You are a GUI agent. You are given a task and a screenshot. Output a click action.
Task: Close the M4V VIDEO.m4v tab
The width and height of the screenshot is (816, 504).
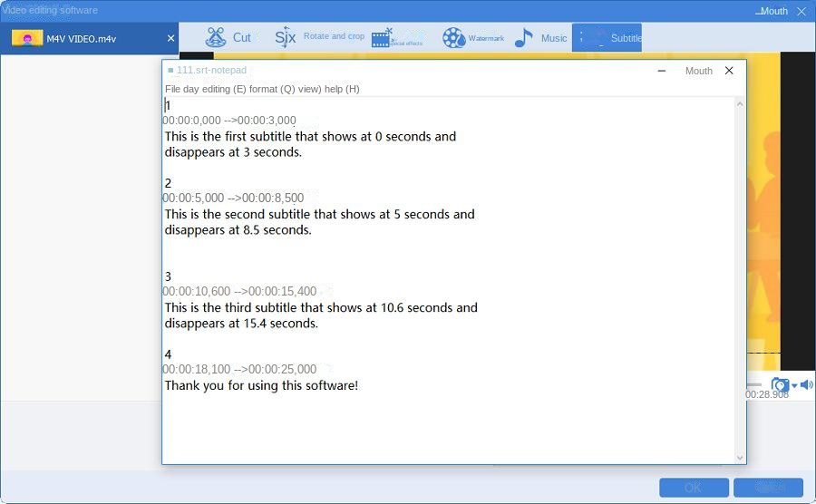171,38
